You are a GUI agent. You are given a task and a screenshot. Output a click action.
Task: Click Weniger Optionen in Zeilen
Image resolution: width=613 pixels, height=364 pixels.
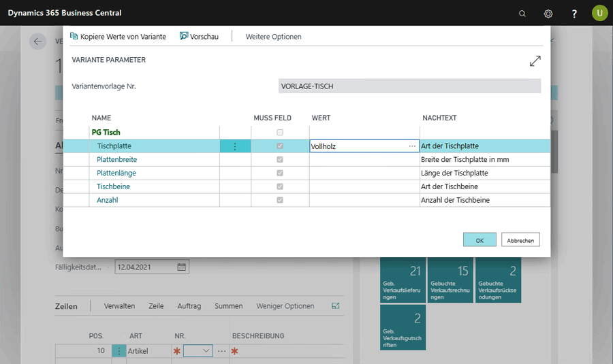tap(285, 306)
